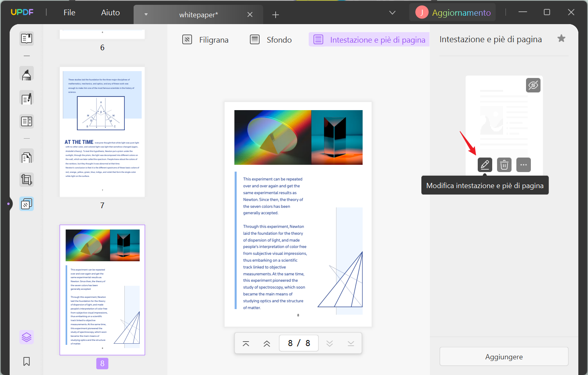Hide header preview with eye toggle
Image resolution: width=588 pixels, height=375 pixels.
pos(533,85)
